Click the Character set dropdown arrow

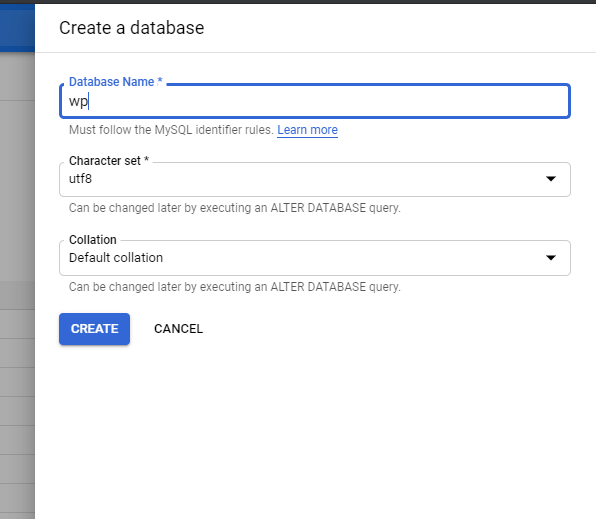tap(551, 179)
